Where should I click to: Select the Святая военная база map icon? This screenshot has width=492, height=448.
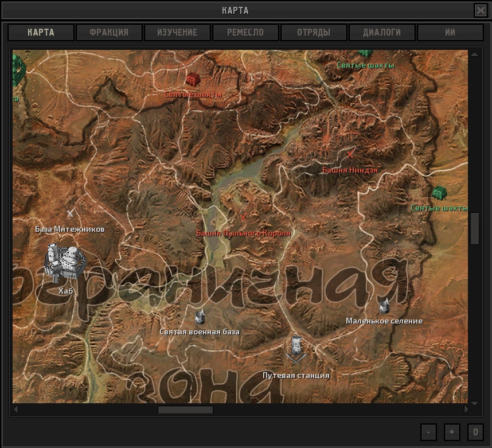click(200, 317)
